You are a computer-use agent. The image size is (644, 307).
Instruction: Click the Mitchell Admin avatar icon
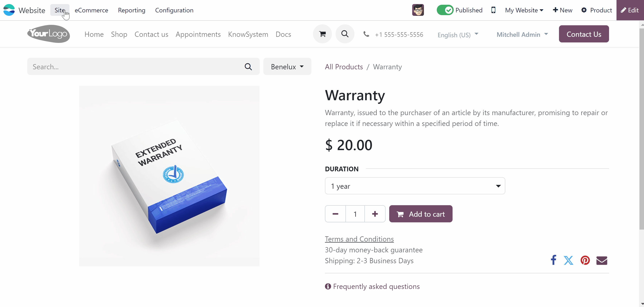point(418,10)
